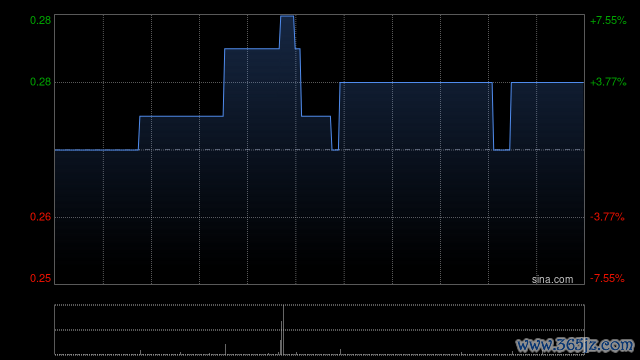Screen dimensions: 640x360
Task: Select the 0.28 label opposite +7.55%
Action: (40, 20)
